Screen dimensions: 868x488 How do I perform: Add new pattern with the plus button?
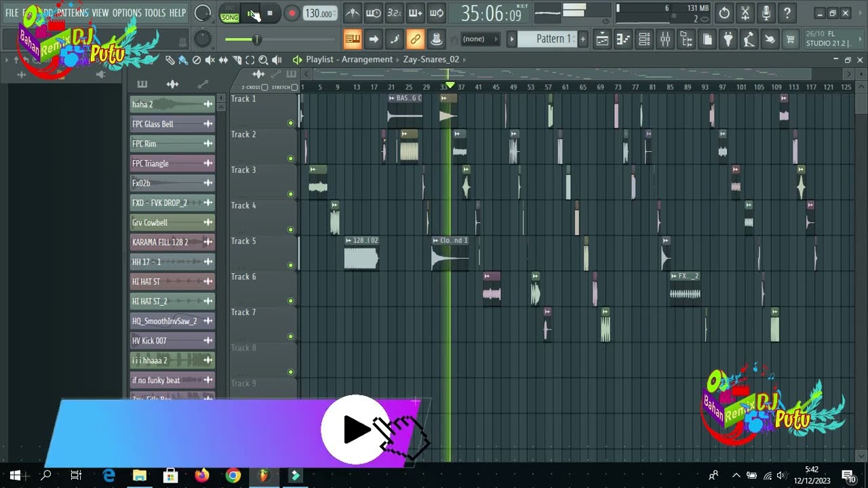583,39
